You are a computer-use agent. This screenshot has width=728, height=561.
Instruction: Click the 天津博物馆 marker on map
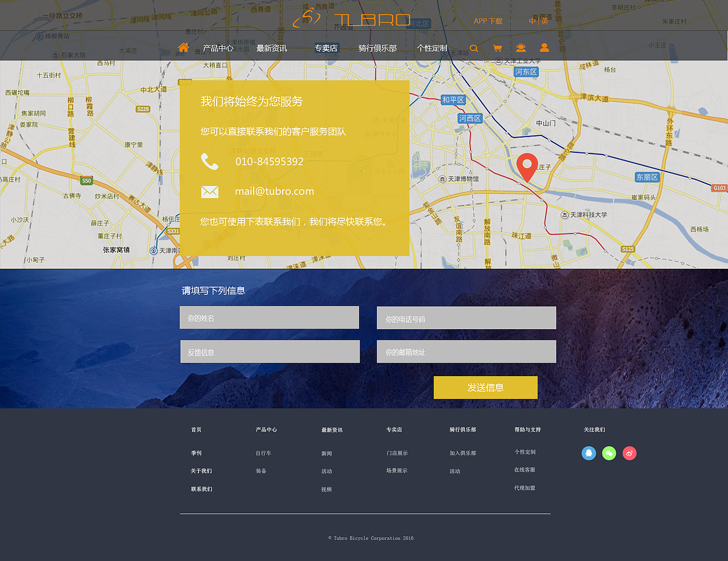(459, 179)
